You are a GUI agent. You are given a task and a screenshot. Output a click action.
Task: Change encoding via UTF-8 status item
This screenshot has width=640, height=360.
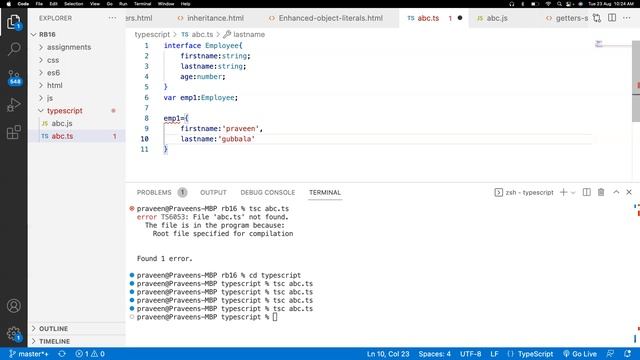coord(470,354)
